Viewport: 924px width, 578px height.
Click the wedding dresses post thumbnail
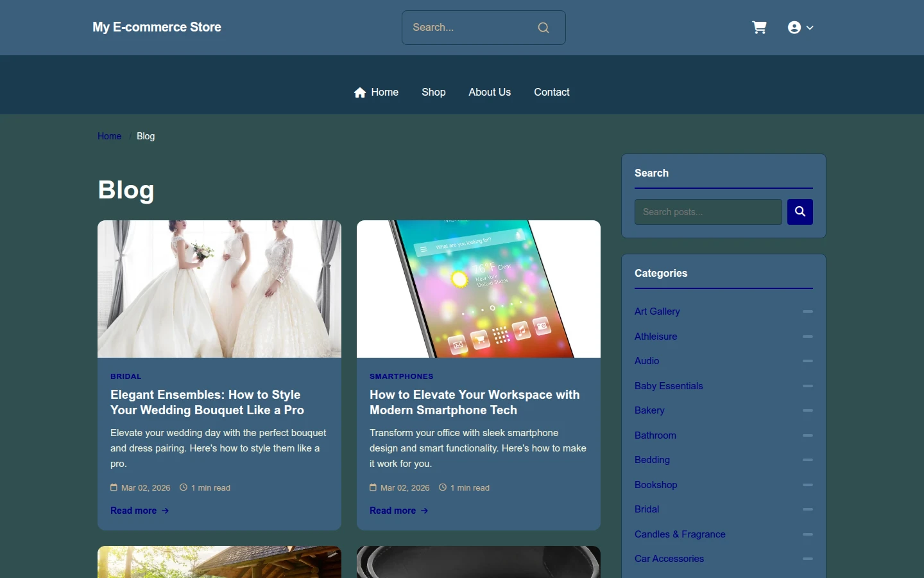(219, 289)
